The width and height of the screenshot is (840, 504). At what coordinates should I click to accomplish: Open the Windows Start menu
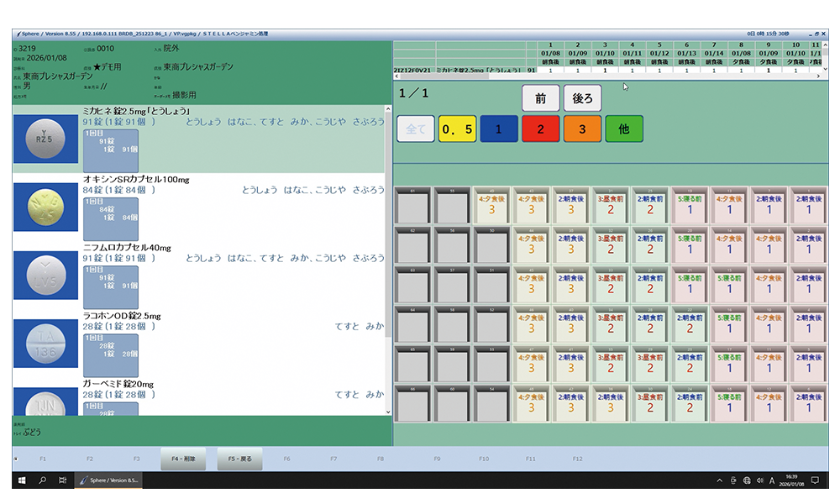coord(22,480)
